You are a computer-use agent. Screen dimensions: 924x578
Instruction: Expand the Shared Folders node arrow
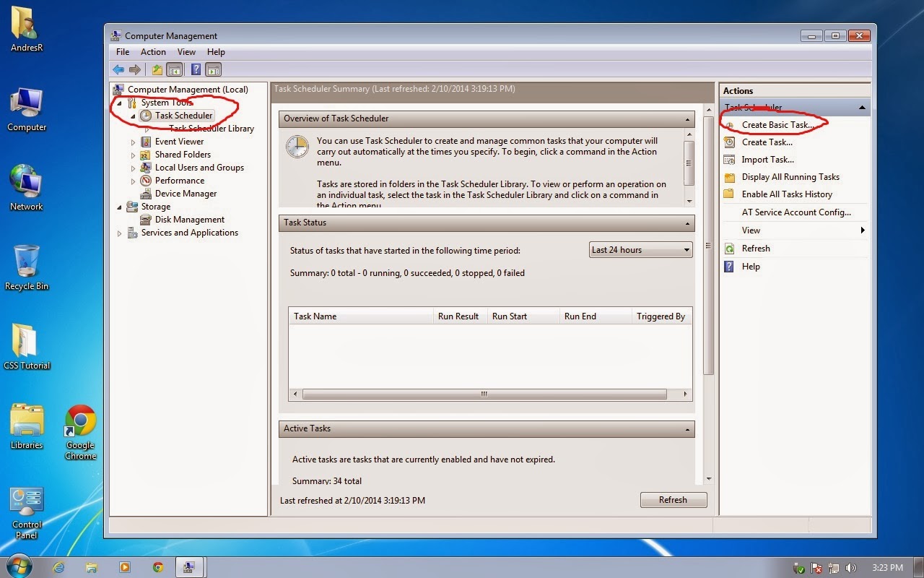(133, 155)
